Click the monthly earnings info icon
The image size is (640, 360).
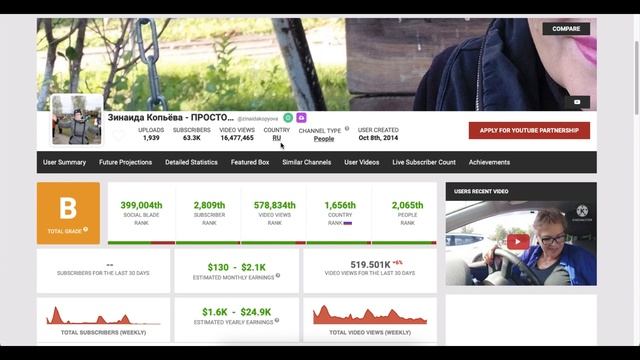pyautogui.click(x=278, y=276)
